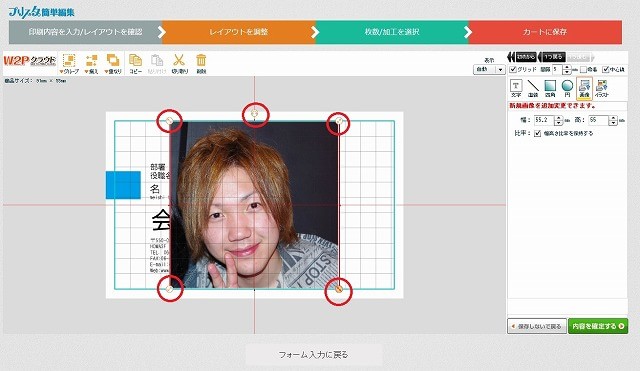This screenshot has height=371, width=640.
Task: Toggle the keep aspect ratio checkbox
Action: point(538,133)
